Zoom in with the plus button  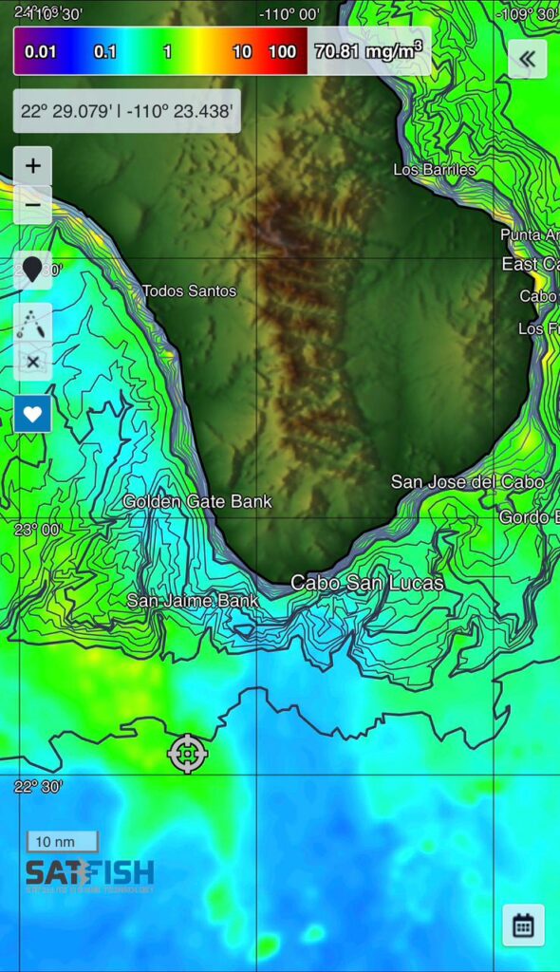[x=32, y=165]
